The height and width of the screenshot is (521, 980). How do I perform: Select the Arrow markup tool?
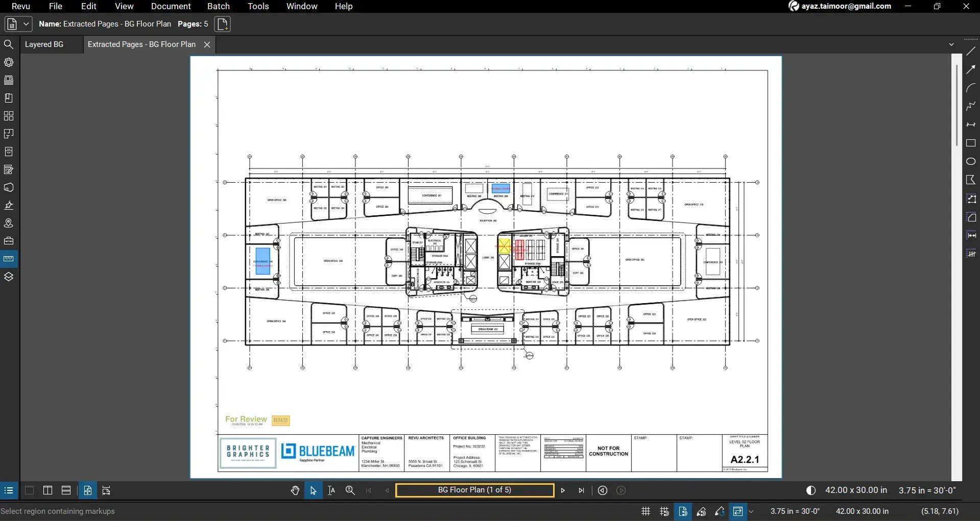[x=971, y=69]
